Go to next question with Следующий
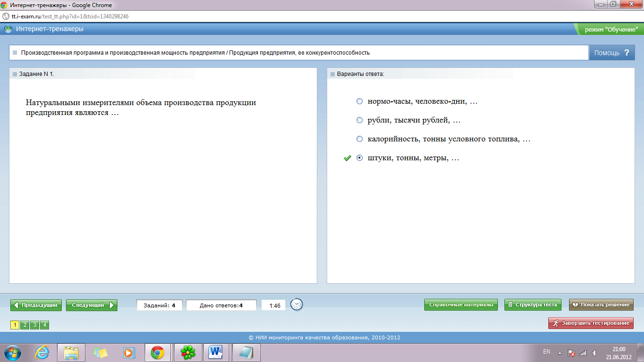Viewport: 644px width, 362px height. 91,305
